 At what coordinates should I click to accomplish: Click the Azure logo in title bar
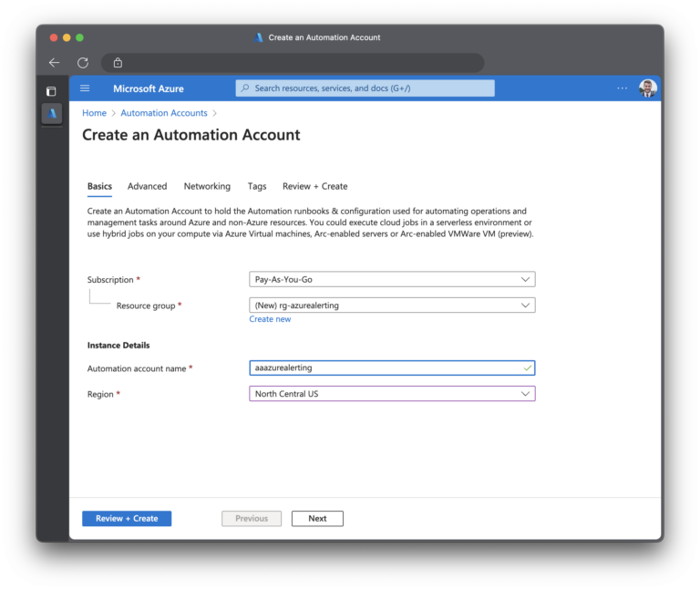[x=259, y=37]
